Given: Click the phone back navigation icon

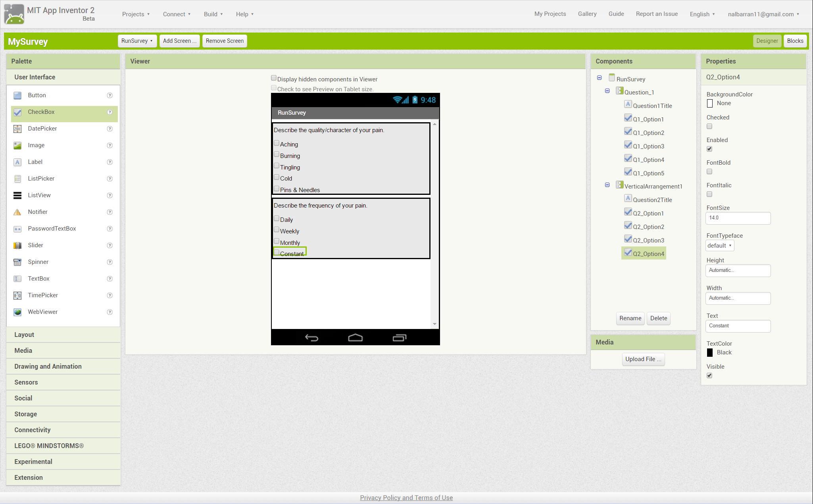Looking at the screenshot, I should tap(311, 338).
